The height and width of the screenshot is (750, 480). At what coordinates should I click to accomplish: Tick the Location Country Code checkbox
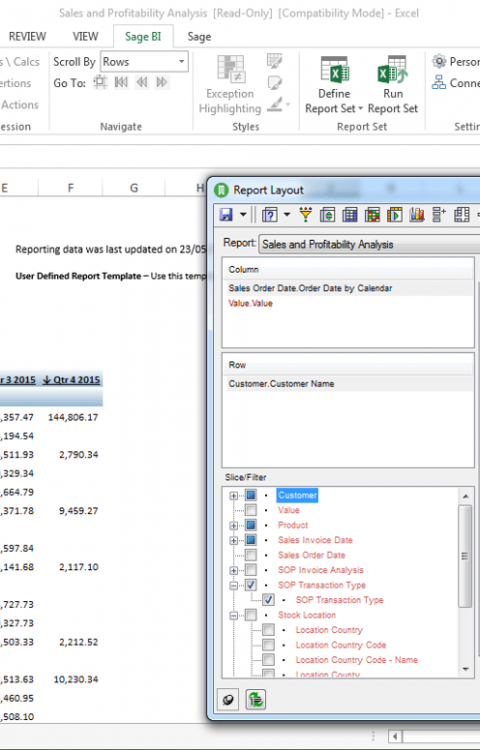pos(268,645)
